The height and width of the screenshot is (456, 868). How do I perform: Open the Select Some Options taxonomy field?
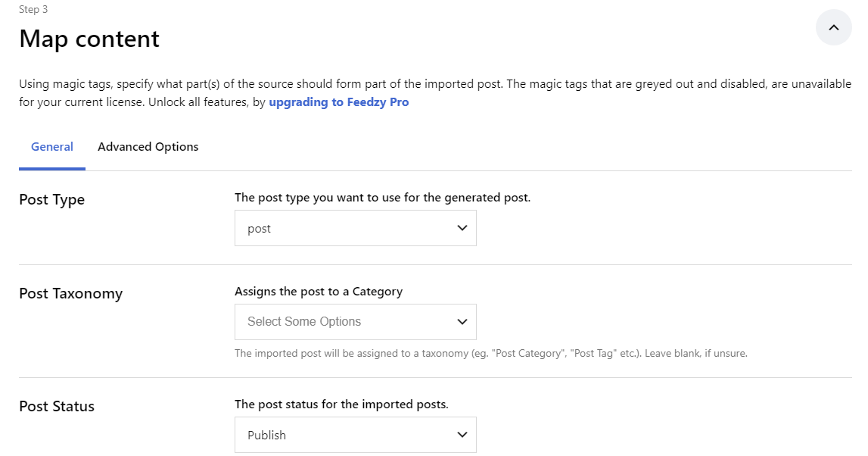356,322
